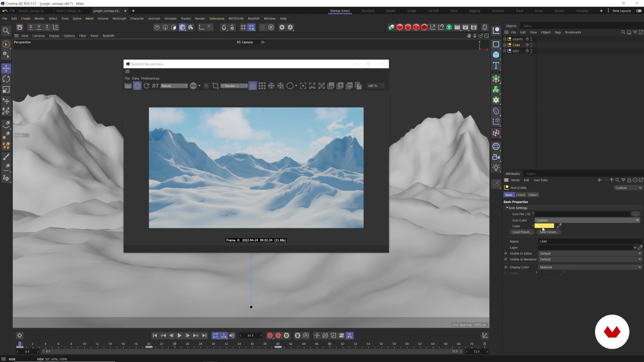Toggle Z axis lock
The image size is (644, 362).
[47, 27]
